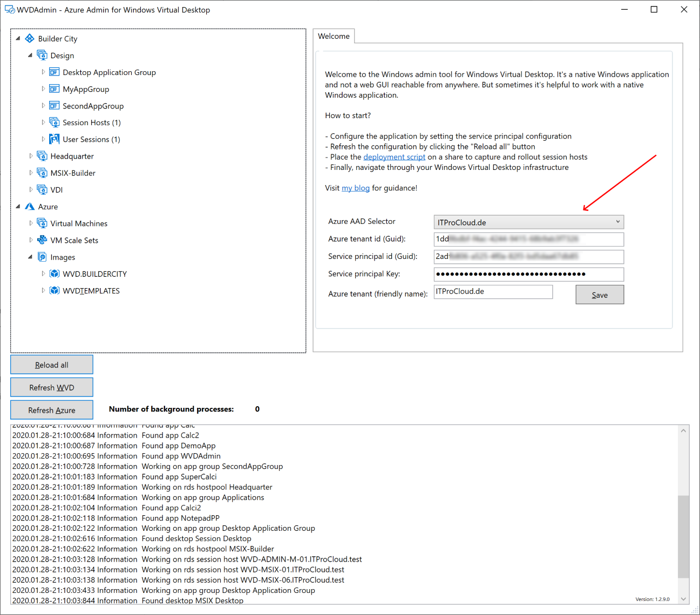This screenshot has width=700, height=615.
Task: Click the WVDAdmin app icon in title bar
Action: coord(10,10)
